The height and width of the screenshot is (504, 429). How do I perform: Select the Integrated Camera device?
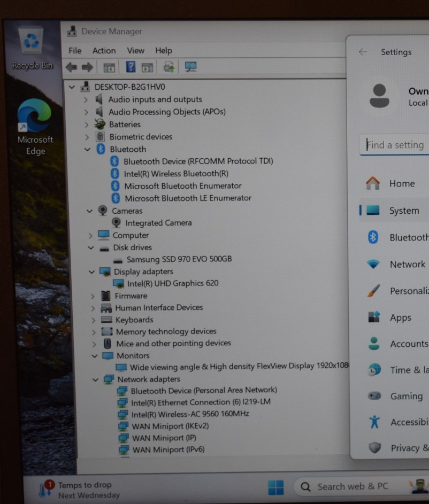pyautogui.click(x=158, y=223)
